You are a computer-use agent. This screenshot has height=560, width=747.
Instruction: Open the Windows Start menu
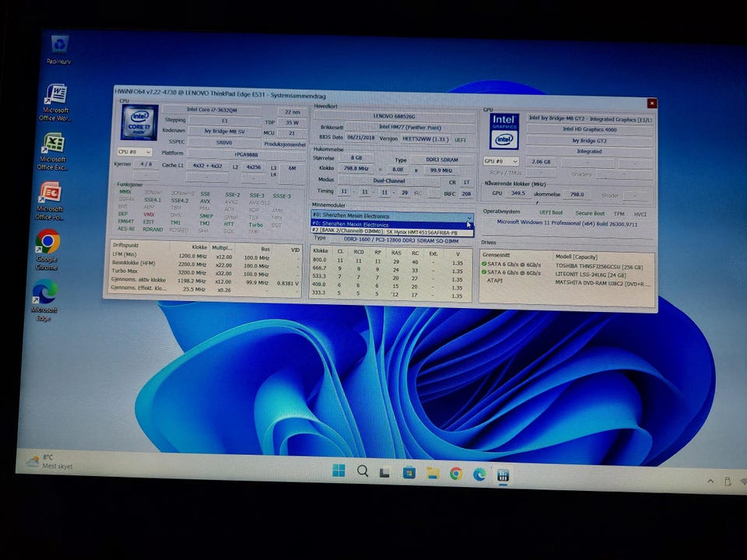click(338, 471)
